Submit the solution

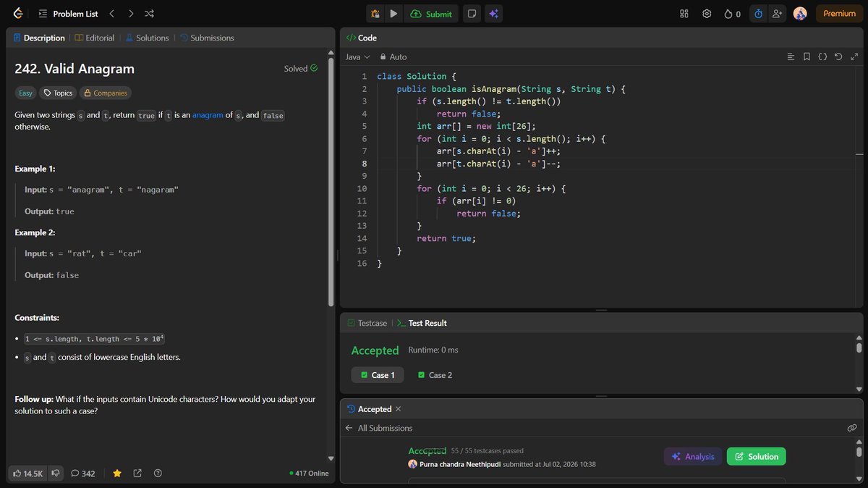(x=431, y=14)
